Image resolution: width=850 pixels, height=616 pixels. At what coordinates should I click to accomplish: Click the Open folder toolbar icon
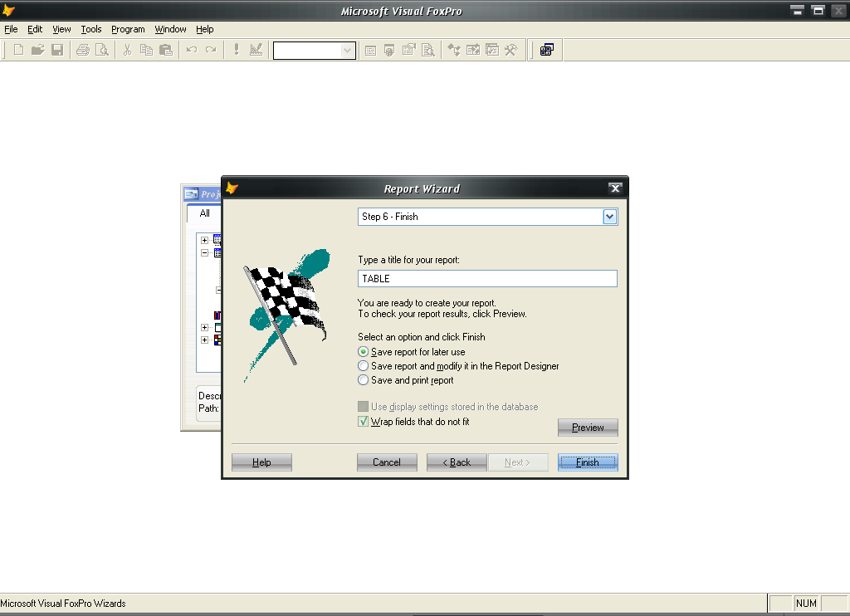pyautogui.click(x=37, y=51)
